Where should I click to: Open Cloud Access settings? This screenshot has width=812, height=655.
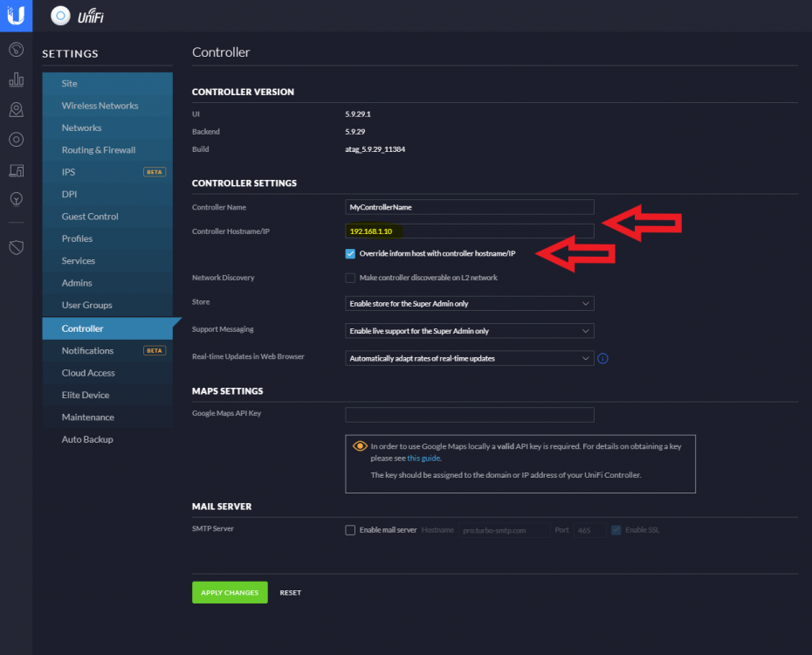pos(107,373)
